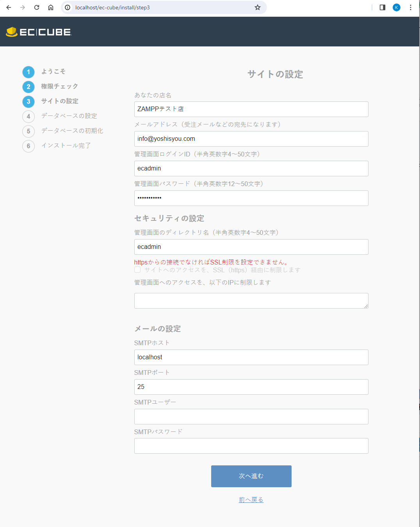420x527 pixels.
Task: Select step 1 ようこそ in sidebar
Action: click(x=53, y=72)
